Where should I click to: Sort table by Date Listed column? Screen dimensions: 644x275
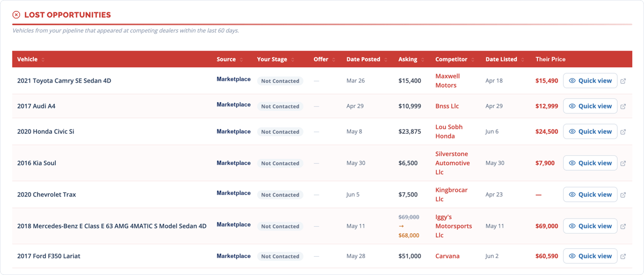point(505,59)
